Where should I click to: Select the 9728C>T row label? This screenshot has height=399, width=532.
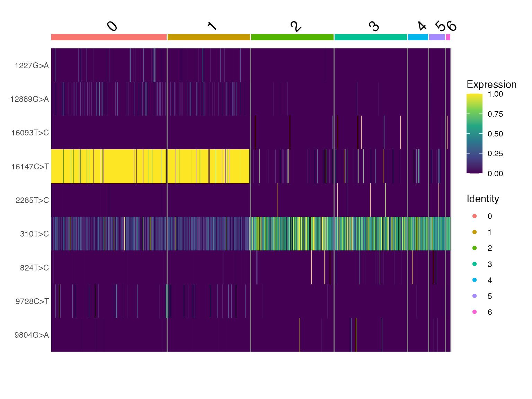click(32, 301)
